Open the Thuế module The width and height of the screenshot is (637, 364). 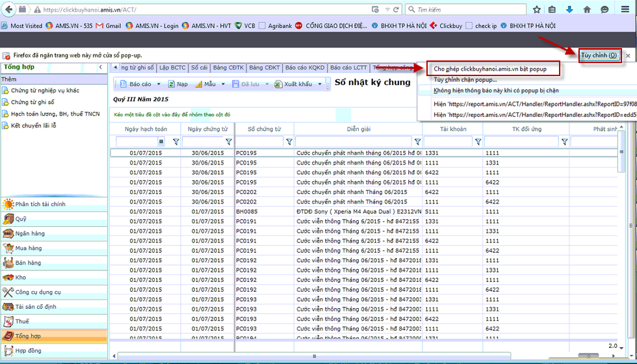pyautogui.click(x=54, y=321)
